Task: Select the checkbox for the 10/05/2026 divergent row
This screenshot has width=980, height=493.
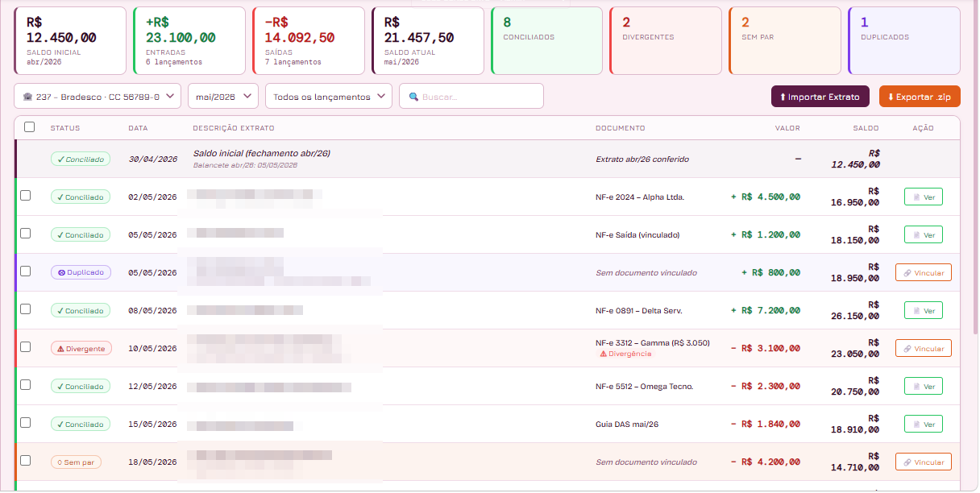Action: point(26,347)
